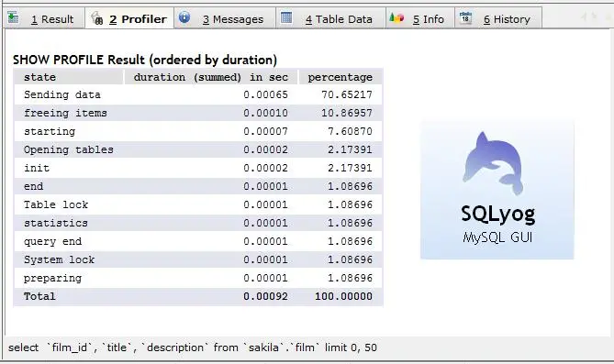This screenshot has width=614, height=364.
Task: Click the 'SHOW PROFILE Result' heading
Action: click(x=145, y=60)
